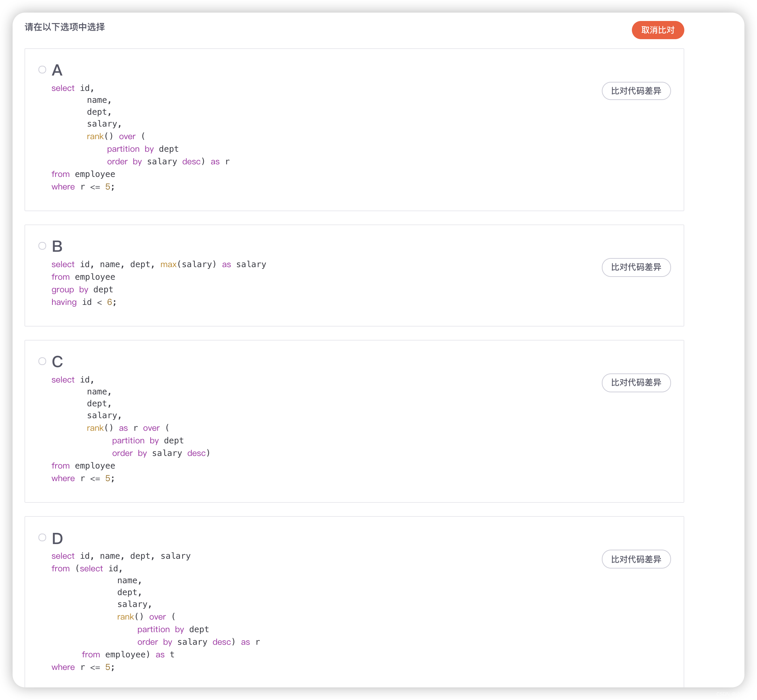Click the letter C option label

pyautogui.click(x=57, y=362)
